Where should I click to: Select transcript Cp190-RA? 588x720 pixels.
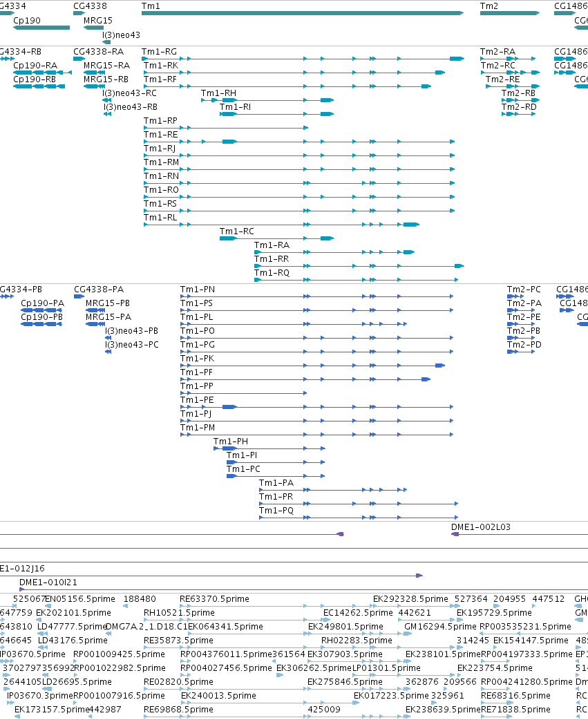click(42, 73)
